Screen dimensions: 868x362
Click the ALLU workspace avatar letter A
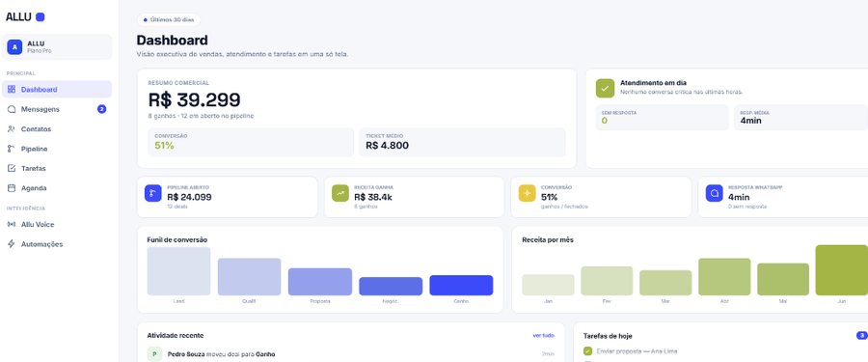click(14, 47)
